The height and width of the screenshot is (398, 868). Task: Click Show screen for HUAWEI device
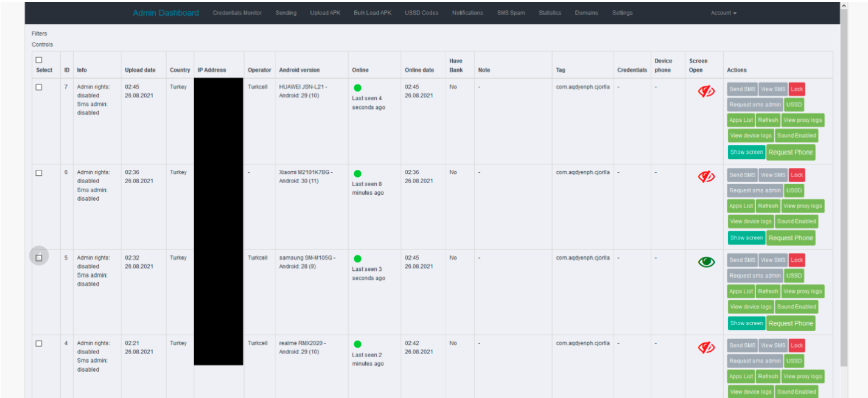click(x=746, y=152)
